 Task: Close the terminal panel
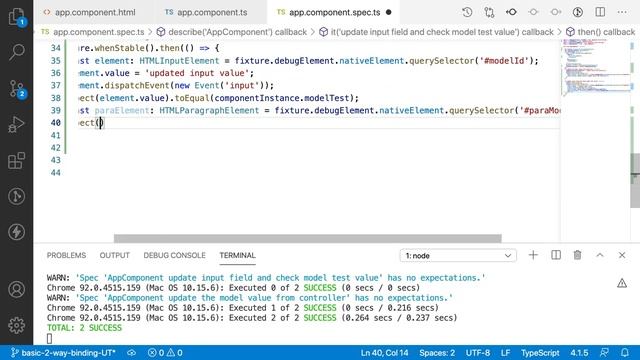[x=622, y=255]
